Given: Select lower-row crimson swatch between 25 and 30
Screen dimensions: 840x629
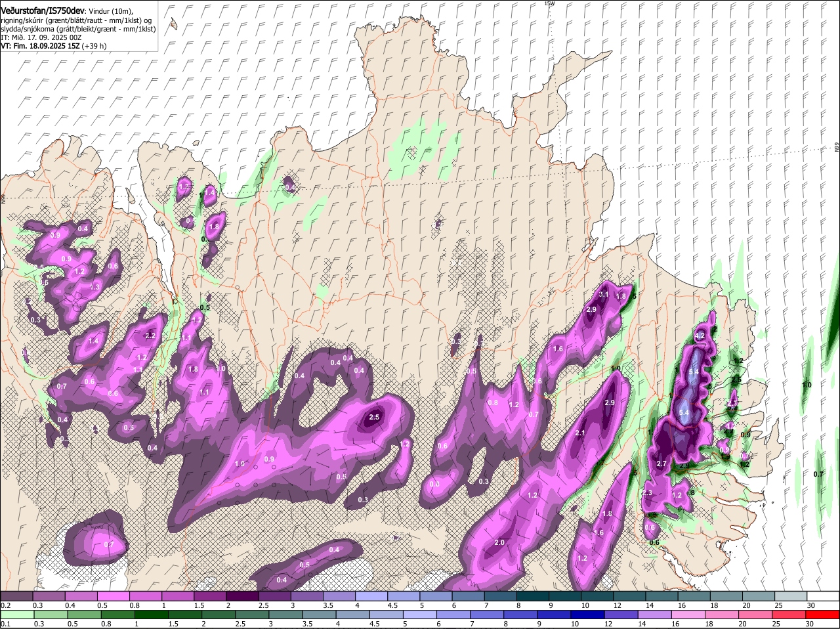Looking at the screenshot, I should click(788, 615).
